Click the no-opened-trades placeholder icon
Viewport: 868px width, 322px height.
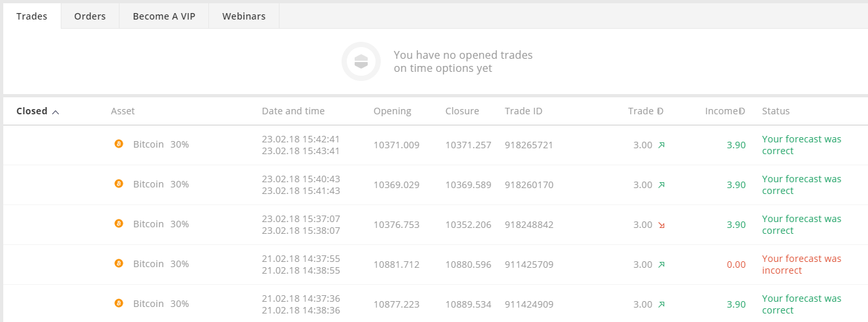pos(361,61)
